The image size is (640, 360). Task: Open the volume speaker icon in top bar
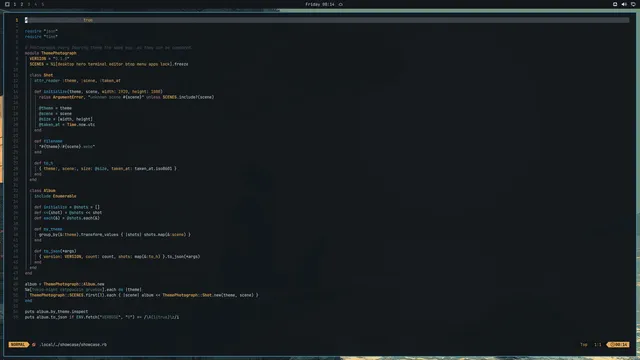[x=624, y=4]
